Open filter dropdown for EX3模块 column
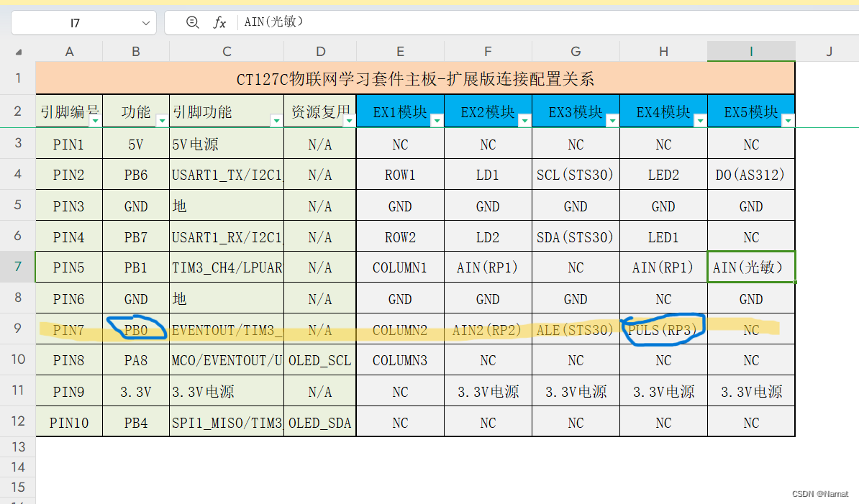859x504 pixels. click(612, 121)
